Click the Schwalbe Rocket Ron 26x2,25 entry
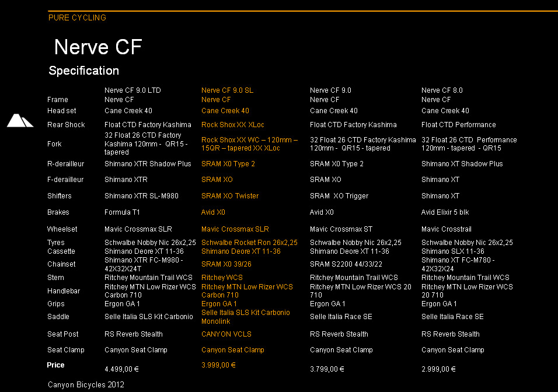This screenshot has height=392, width=558. click(249, 243)
